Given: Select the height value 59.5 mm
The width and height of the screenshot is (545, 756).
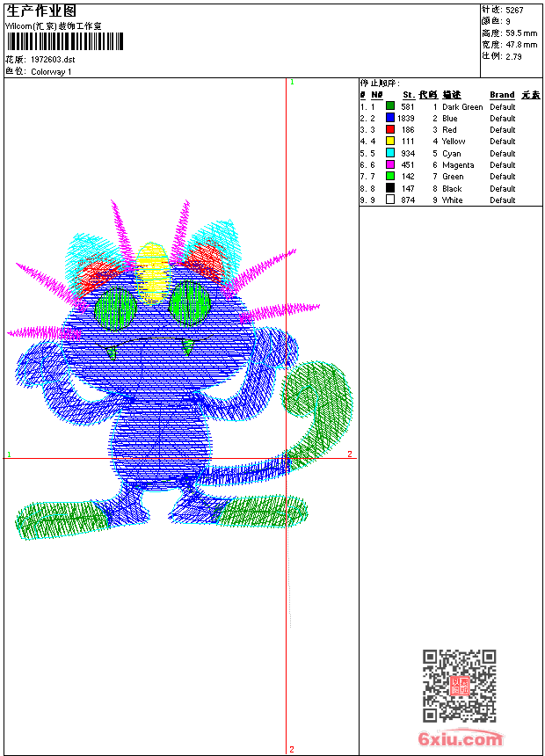Looking at the screenshot, I should coord(521,33).
